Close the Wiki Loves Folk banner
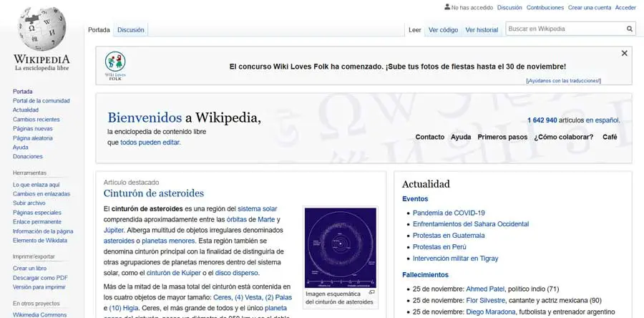 click(624, 53)
